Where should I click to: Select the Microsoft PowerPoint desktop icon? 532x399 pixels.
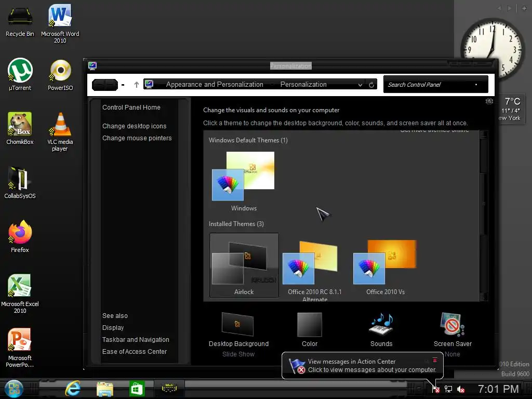tap(20, 348)
